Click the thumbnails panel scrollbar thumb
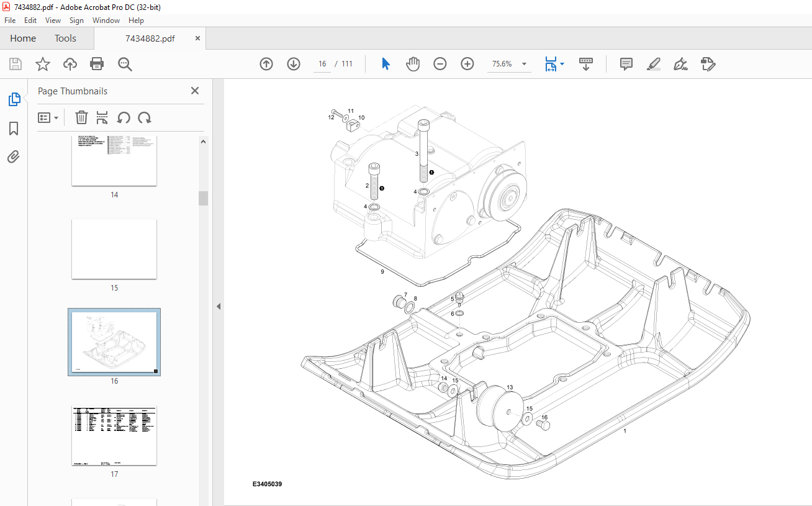Image resolution: width=812 pixels, height=506 pixels. pos(203,198)
